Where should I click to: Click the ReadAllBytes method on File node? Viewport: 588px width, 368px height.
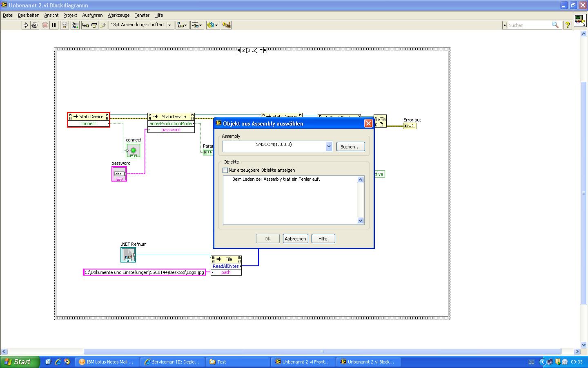(x=226, y=266)
